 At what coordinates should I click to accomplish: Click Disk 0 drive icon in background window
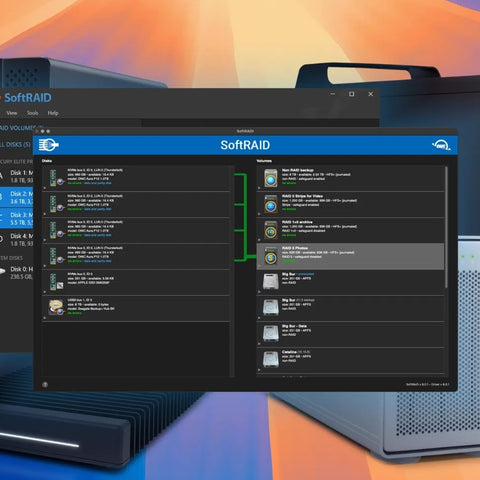[x=3, y=272]
